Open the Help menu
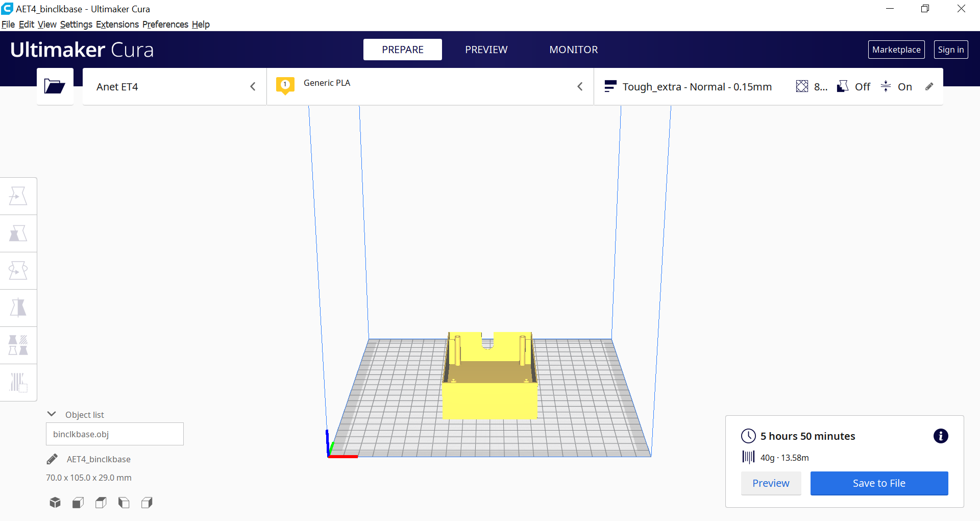The height and width of the screenshot is (521, 980). (x=201, y=25)
